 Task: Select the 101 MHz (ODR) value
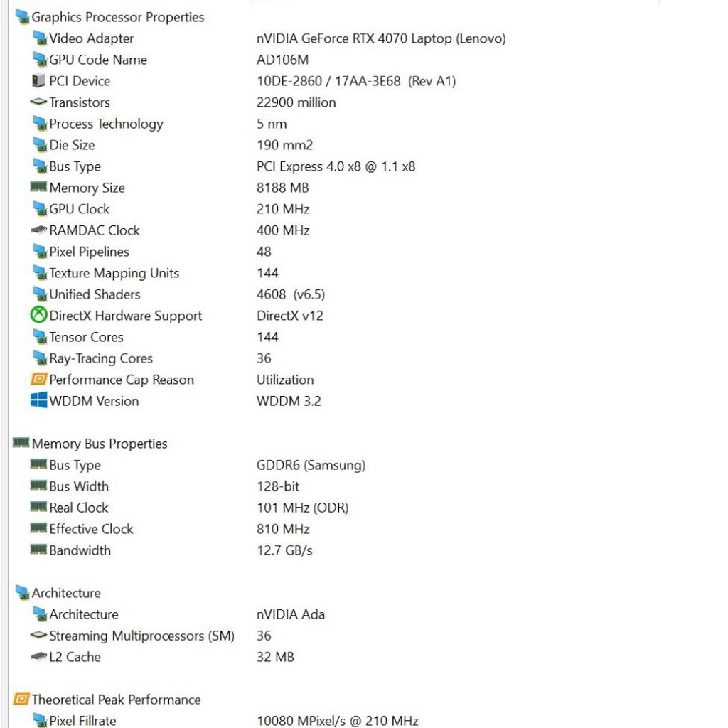click(302, 508)
